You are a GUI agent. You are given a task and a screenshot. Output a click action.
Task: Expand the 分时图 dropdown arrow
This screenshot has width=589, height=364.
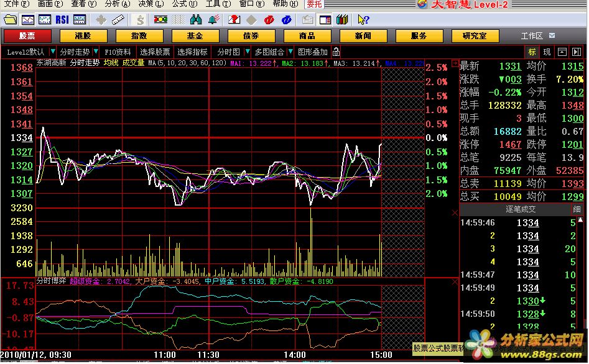[247, 51]
